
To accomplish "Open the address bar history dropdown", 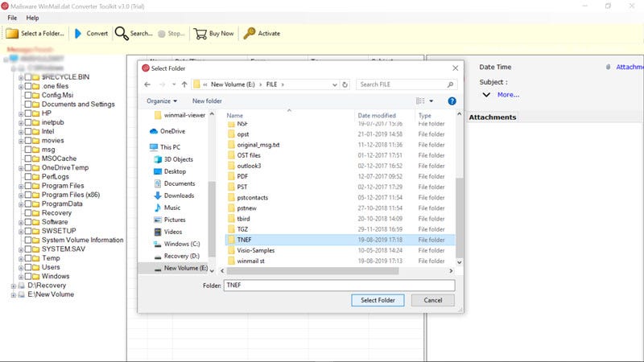I will click(x=334, y=84).
